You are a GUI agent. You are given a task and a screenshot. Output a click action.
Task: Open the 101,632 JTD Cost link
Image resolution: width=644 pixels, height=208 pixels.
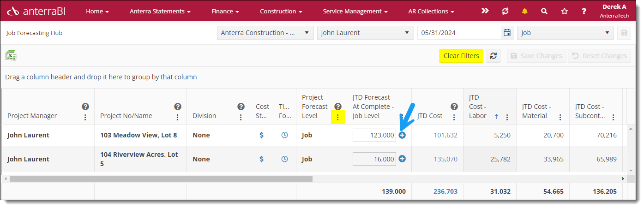[445, 135]
